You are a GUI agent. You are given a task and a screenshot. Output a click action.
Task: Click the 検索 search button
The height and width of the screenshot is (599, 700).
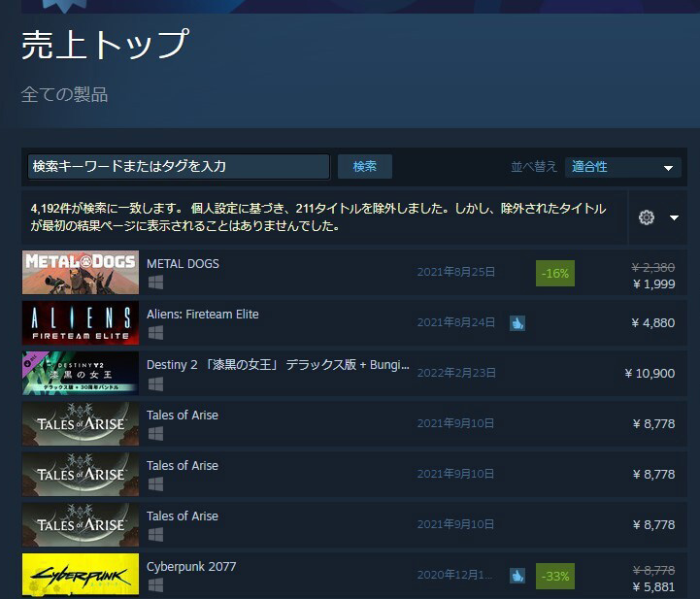(x=364, y=166)
